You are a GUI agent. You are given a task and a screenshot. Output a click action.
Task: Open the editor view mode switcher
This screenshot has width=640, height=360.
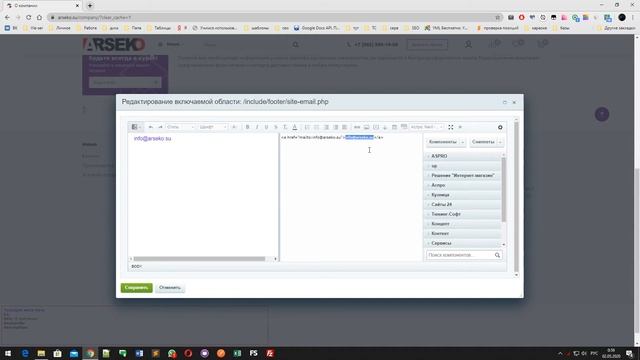(x=136, y=127)
